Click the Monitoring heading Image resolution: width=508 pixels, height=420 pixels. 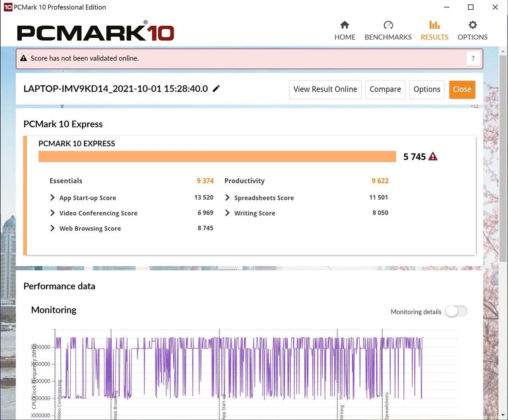pos(54,310)
